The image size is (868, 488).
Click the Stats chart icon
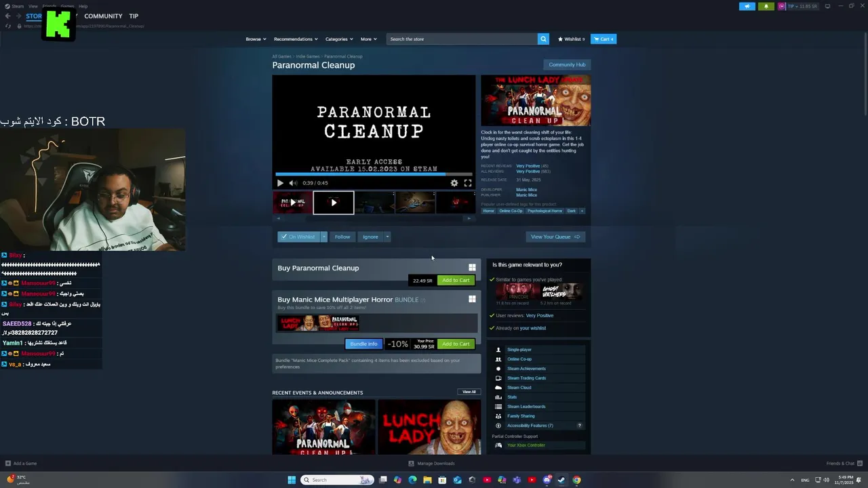pyautogui.click(x=498, y=397)
